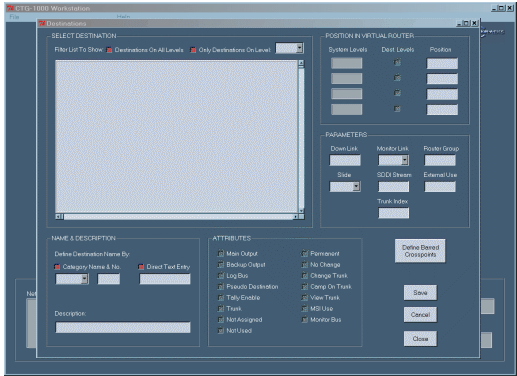Toggle the Permanent checkbox
The height and width of the screenshot is (376, 517).
pyautogui.click(x=304, y=253)
